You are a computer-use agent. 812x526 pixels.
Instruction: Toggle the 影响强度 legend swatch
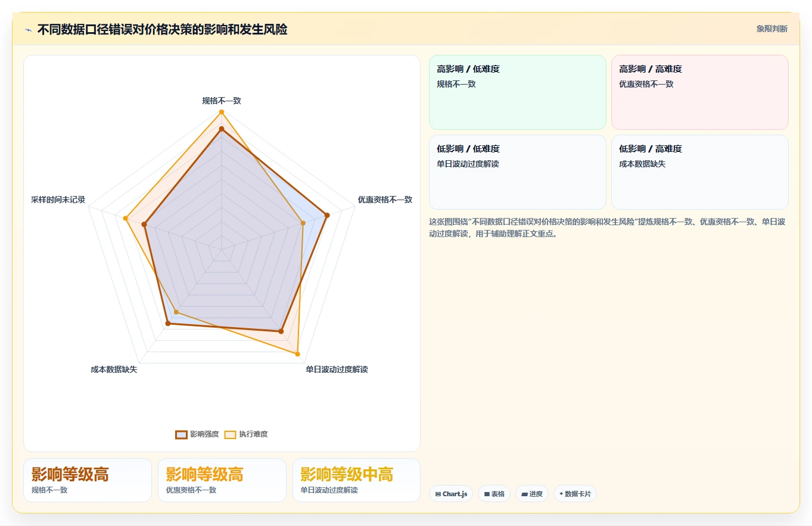tap(181, 434)
